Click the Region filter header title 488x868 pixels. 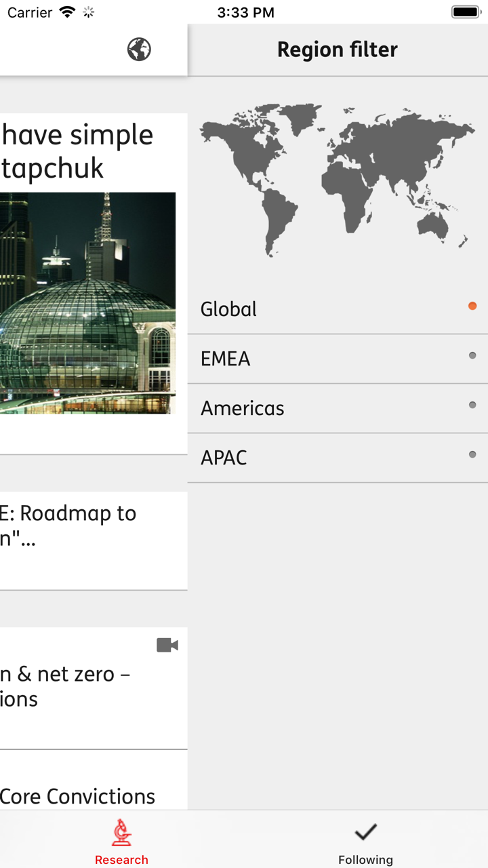pyautogui.click(x=337, y=50)
